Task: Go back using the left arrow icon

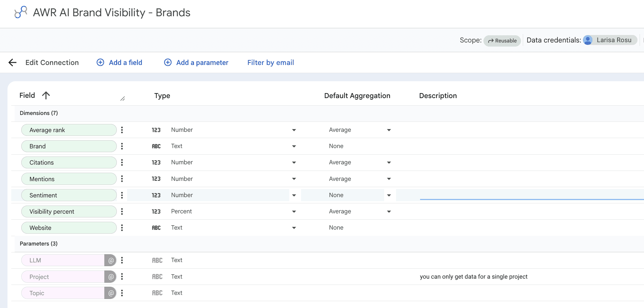Action: tap(12, 62)
